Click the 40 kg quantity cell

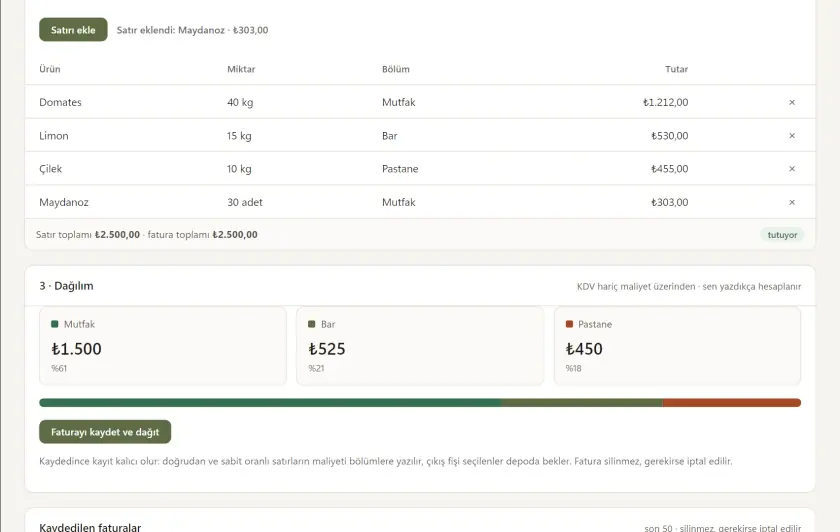(240, 102)
